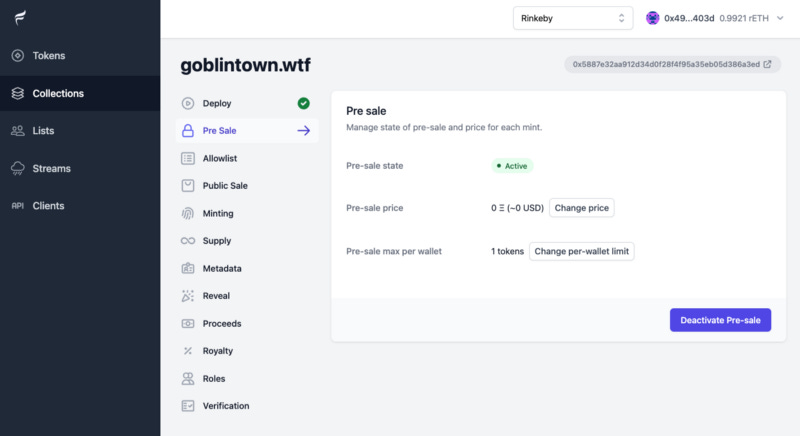Click the Deploy play-circle icon
Screen dimensions: 800x436
coord(188,103)
